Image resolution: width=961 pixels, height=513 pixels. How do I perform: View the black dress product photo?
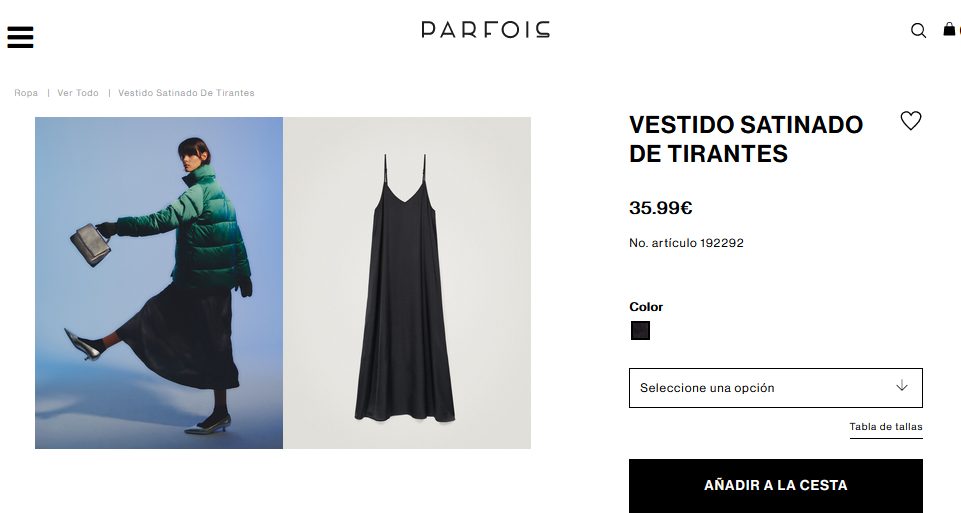pyautogui.click(x=407, y=283)
